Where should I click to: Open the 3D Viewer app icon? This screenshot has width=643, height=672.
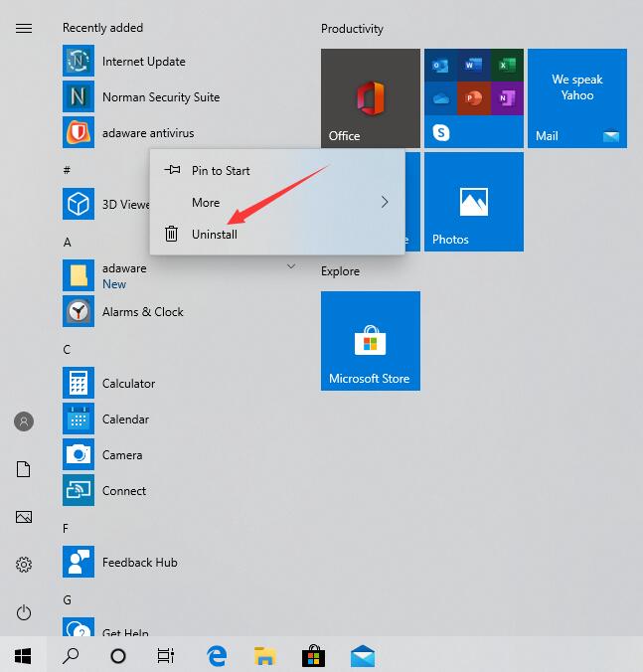pos(79,204)
